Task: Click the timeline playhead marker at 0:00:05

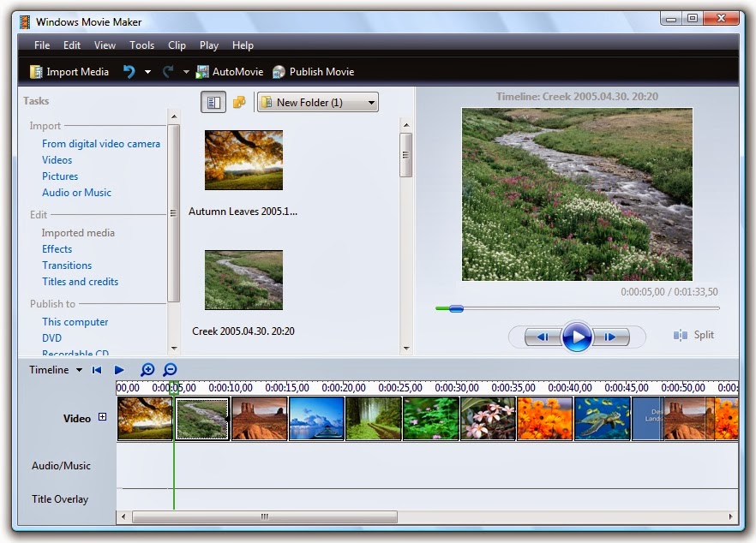Action: 174,389
